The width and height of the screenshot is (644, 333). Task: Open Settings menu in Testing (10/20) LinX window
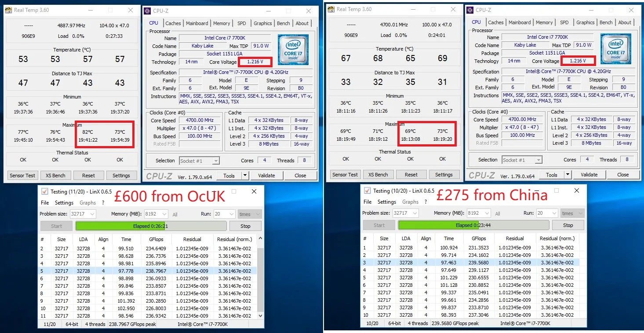pyautogui.click(x=387, y=202)
